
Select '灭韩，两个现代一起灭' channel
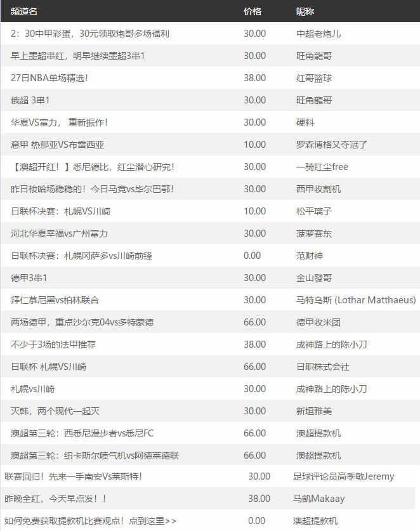(55, 411)
